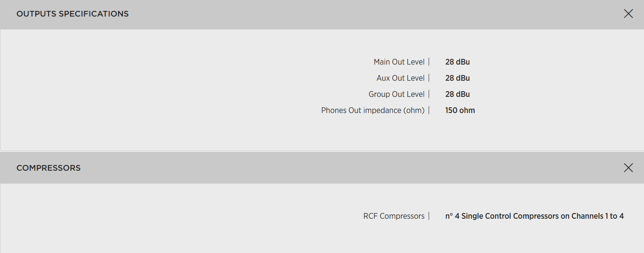Click the RCF Compressors label
644x253 pixels.
(394, 216)
